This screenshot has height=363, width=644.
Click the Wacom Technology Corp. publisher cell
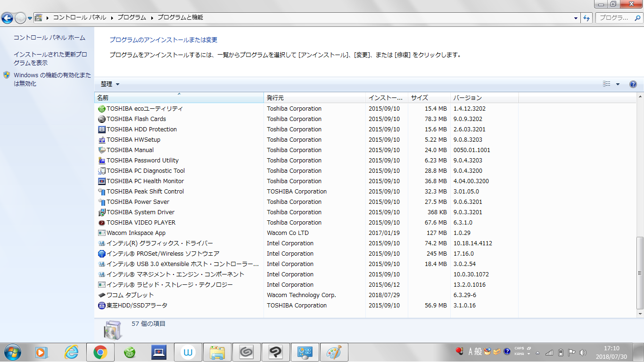click(x=301, y=295)
